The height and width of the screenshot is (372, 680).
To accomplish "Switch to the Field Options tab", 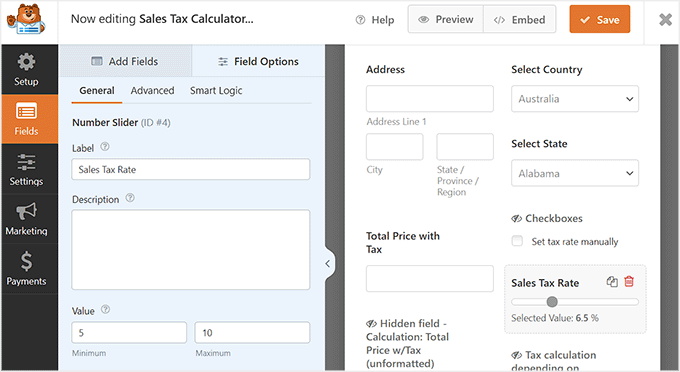I will tap(258, 62).
